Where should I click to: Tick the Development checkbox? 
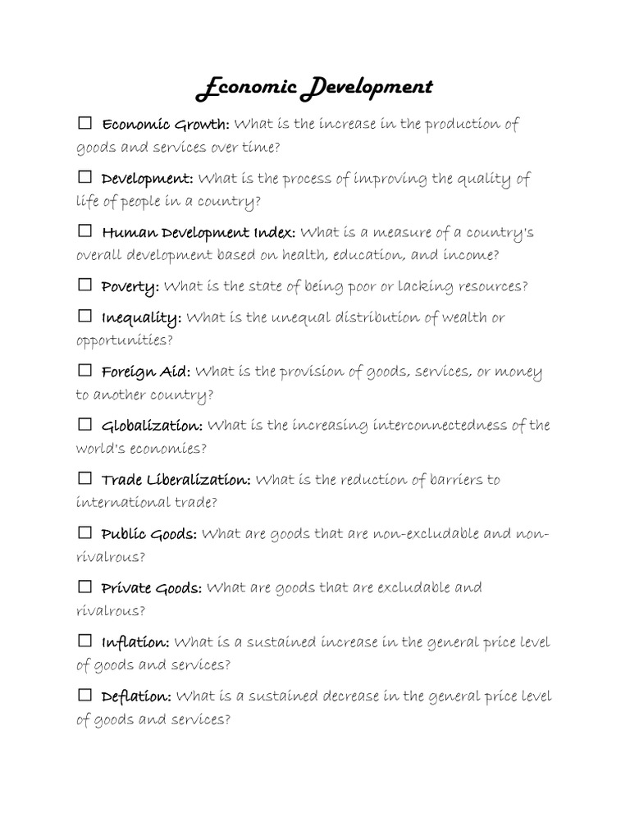coord(84,176)
